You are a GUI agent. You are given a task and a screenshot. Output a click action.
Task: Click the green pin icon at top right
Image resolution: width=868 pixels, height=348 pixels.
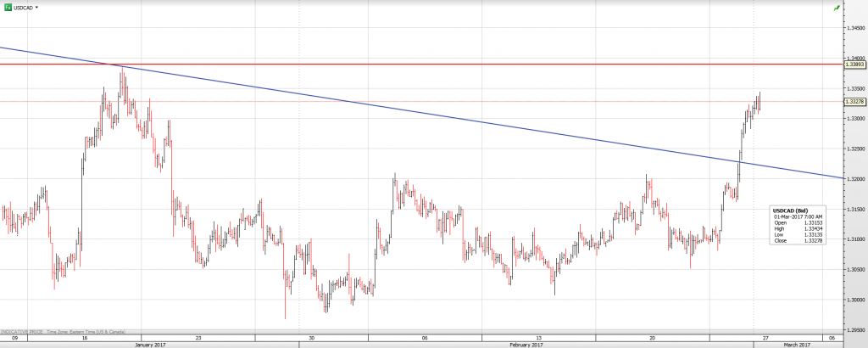(x=837, y=8)
